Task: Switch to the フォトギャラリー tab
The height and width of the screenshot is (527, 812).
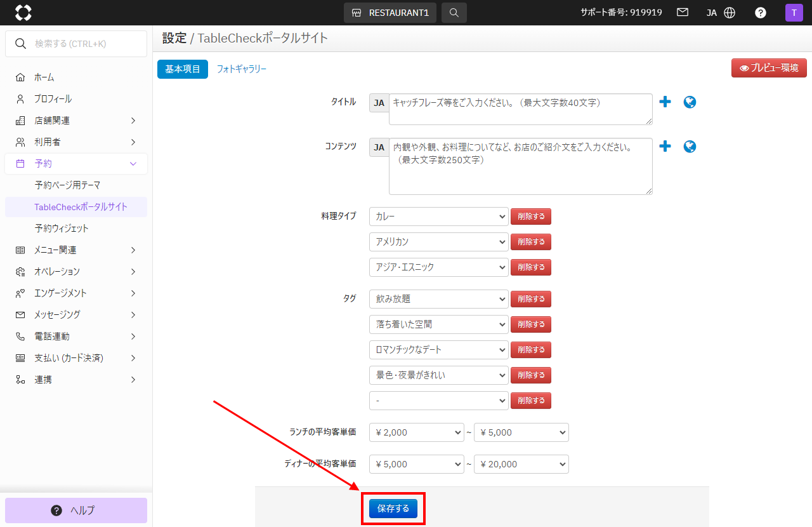Action: [242, 69]
